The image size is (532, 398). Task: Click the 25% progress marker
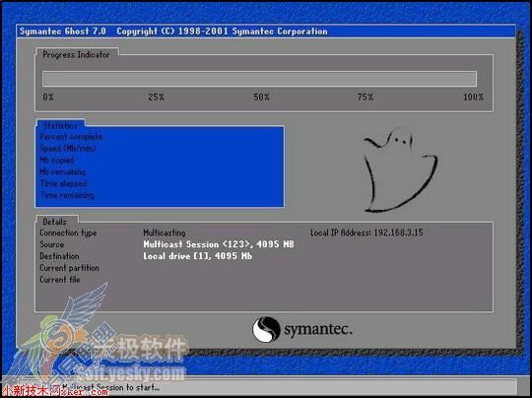156,98
